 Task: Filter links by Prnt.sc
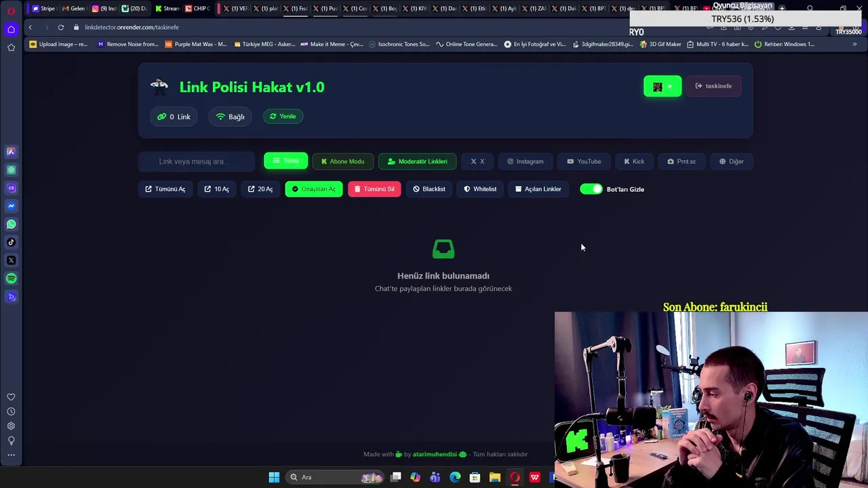pyautogui.click(x=682, y=161)
